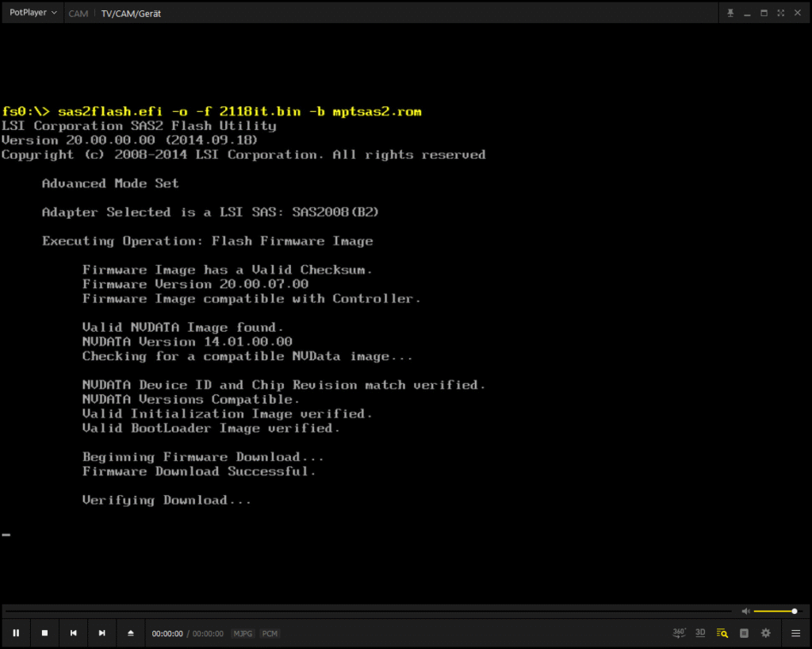812x649 pixels.
Task: Jump to the previous track
Action: pyautogui.click(x=73, y=633)
